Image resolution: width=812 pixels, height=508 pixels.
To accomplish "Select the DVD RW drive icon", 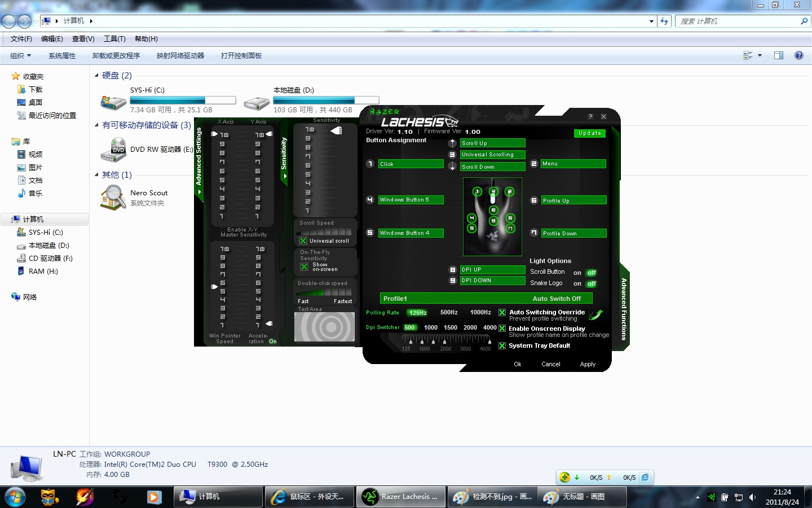I will point(113,150).
